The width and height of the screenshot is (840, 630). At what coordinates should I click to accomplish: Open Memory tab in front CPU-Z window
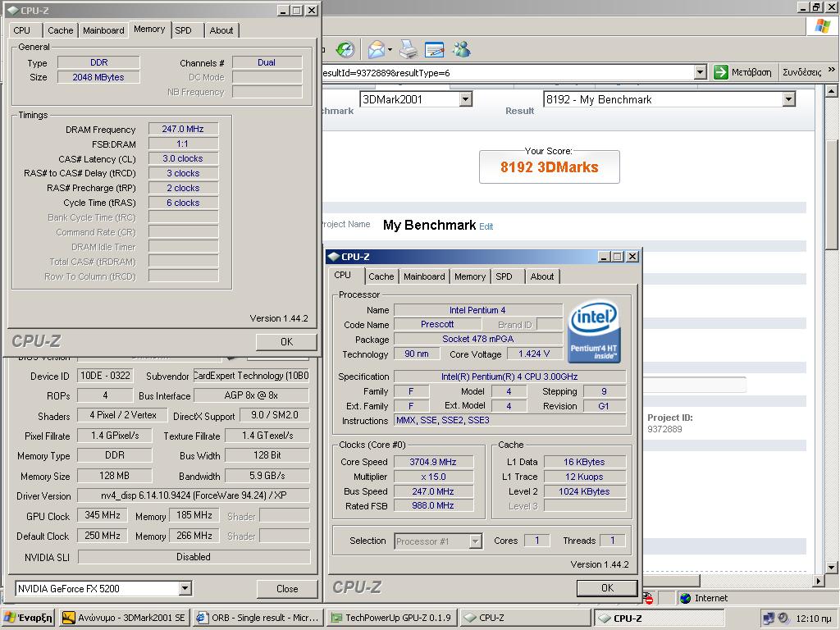[470, 276]
